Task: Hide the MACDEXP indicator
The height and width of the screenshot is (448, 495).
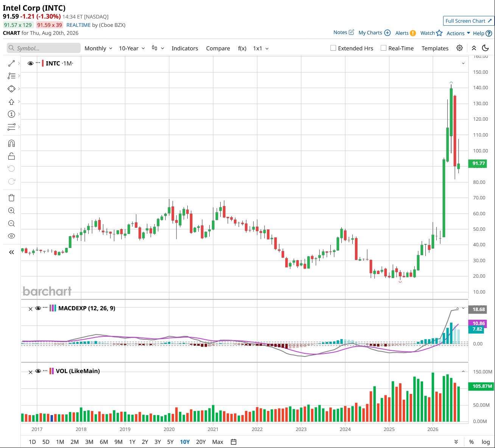Action: pos(38,308)
